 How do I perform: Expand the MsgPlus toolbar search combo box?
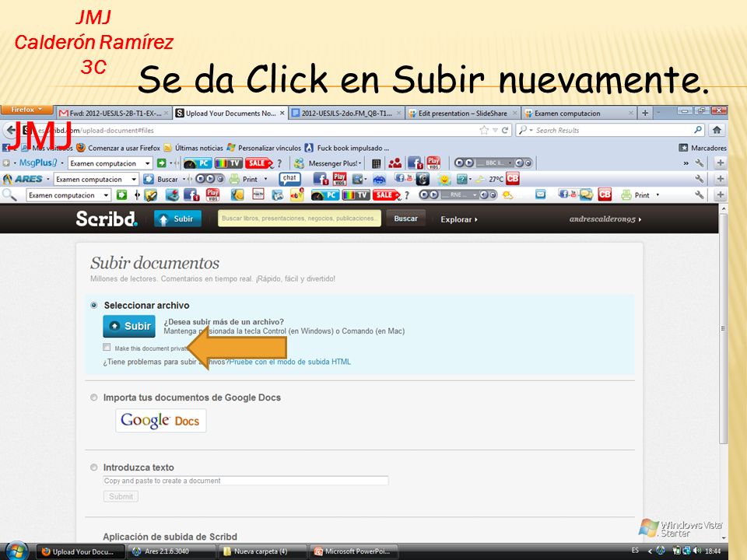pos(148,163)
